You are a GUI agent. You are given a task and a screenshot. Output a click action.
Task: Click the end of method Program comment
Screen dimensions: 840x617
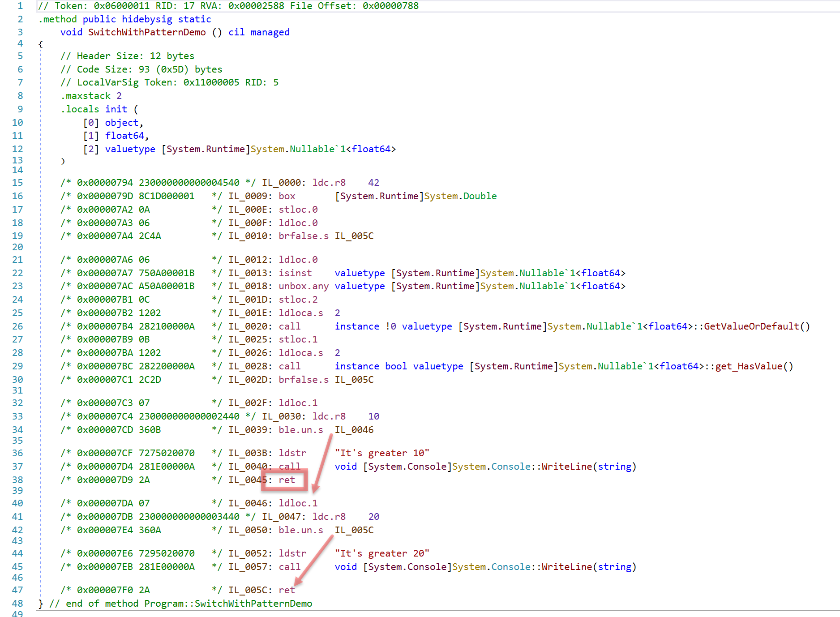[x=180, y=604]
